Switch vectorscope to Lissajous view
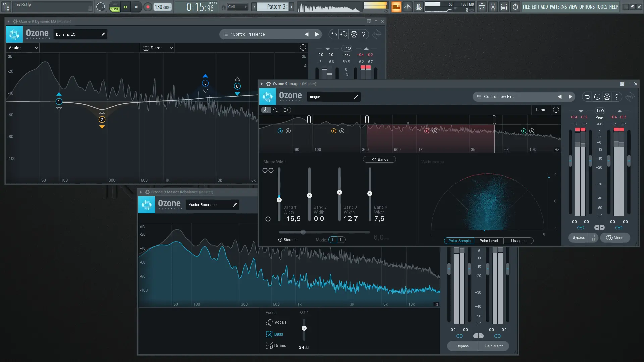The height and width of the screenshot is (362, 644). click(x=518, y=241)
